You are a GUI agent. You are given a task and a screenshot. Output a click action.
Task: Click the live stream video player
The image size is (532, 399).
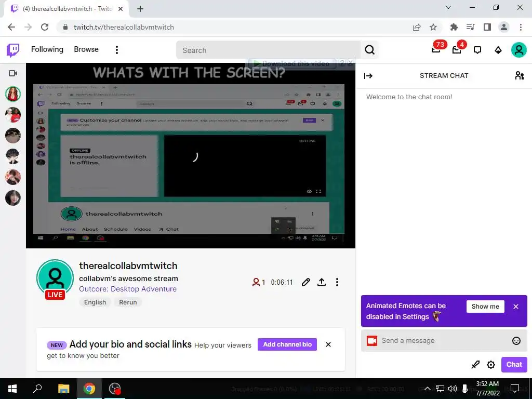191,155
